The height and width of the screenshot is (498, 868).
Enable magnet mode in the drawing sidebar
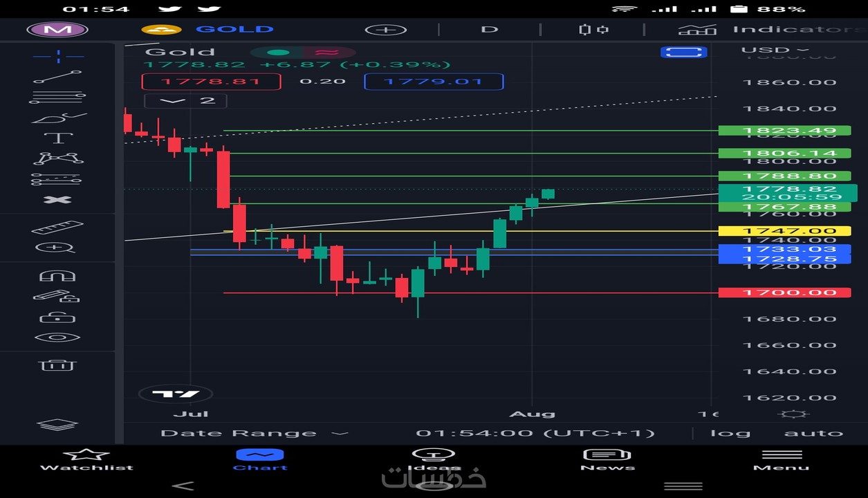pos(59,275)
